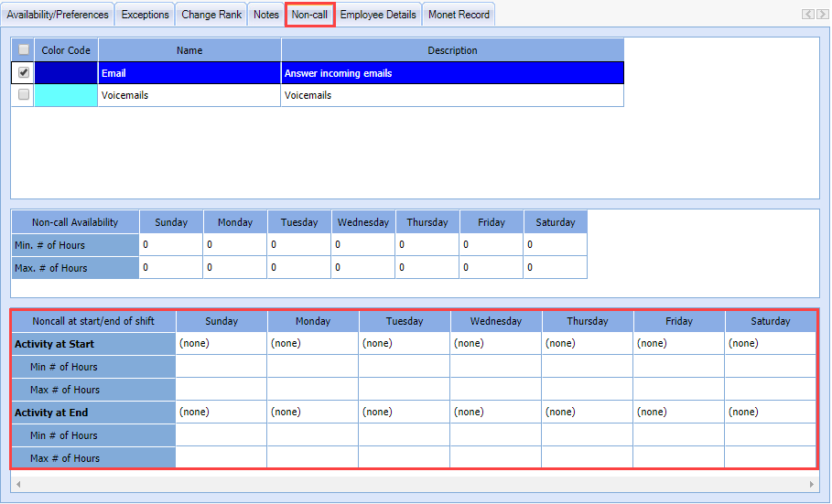Click the dark blue Email color code swatch
Image resolution: width=832 pixels, height=504 pixels.
point(66,73)
